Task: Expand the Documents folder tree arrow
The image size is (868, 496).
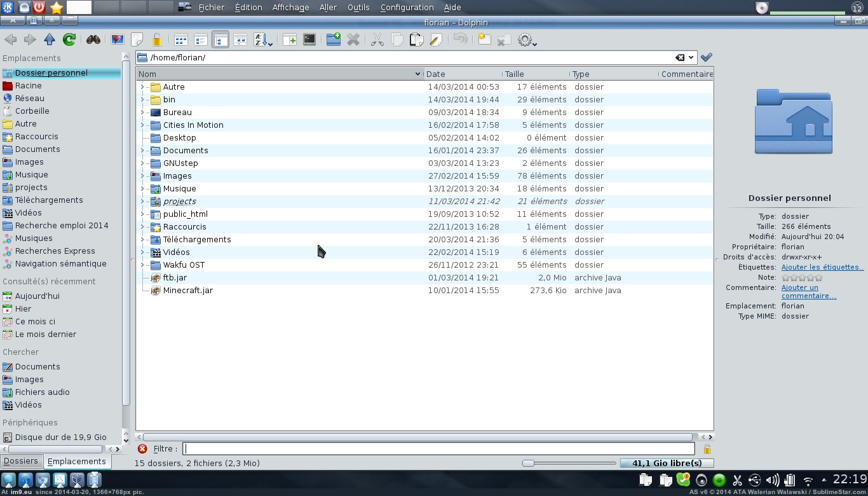Action: 142,151
